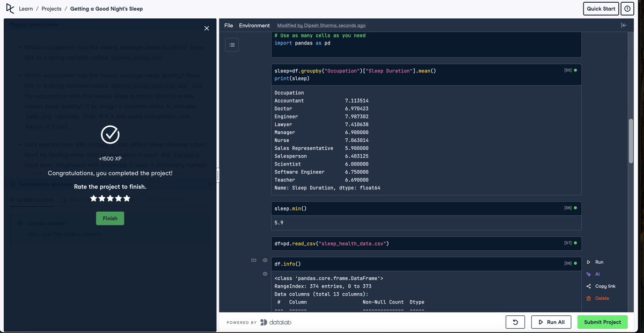Click 'RangeIndex: 374 entries' output line

point(323,286)
